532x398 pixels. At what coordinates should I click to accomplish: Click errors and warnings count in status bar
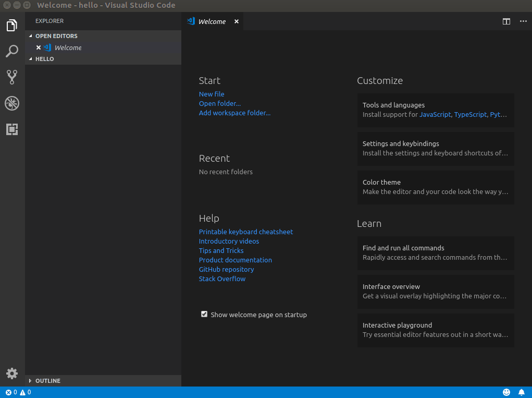(18, 392)
